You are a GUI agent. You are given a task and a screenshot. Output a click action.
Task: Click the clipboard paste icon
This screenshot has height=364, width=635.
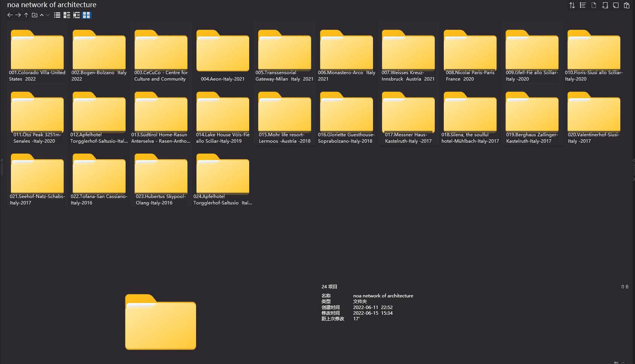point(627,5)
